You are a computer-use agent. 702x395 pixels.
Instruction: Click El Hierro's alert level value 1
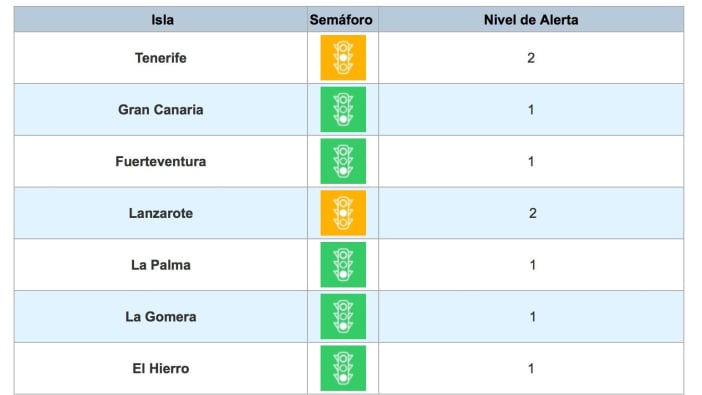[x=531, y=369]
